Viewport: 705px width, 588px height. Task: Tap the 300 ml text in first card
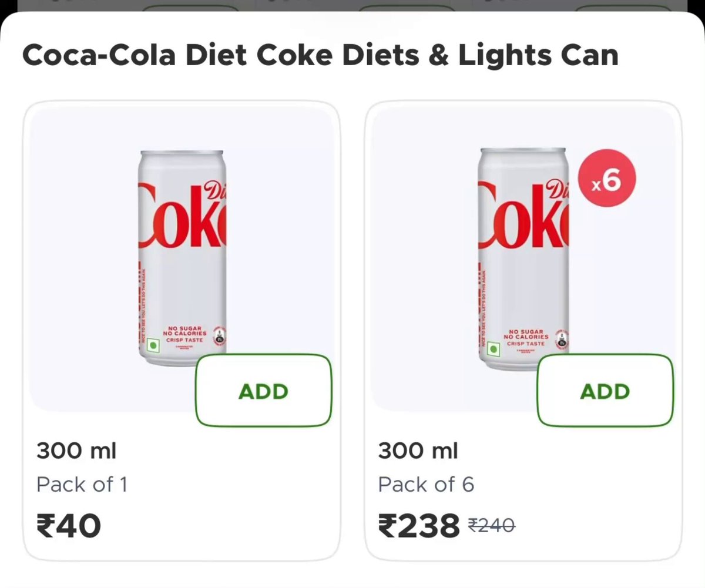click(76, 451)
